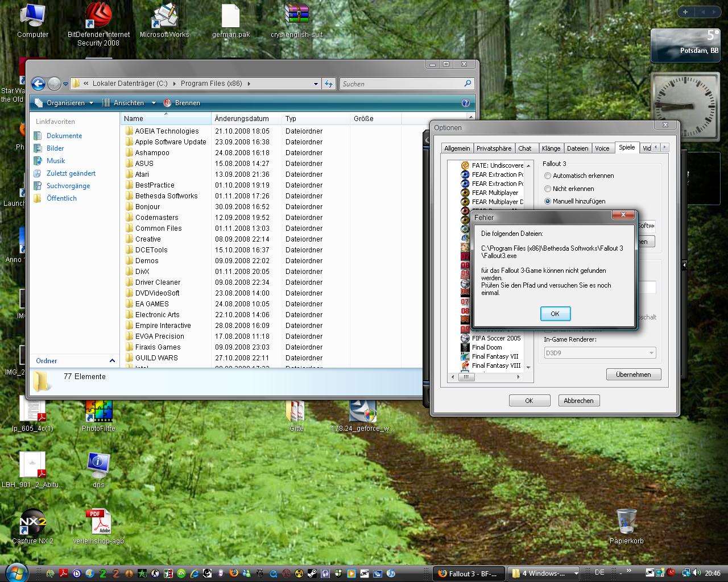Open the Explorer help question mark icon
The width and height of the screenshot is (728, 582).
466,103
